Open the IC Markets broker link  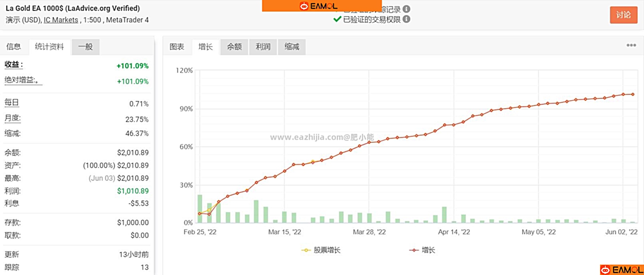tap(61, 20)
